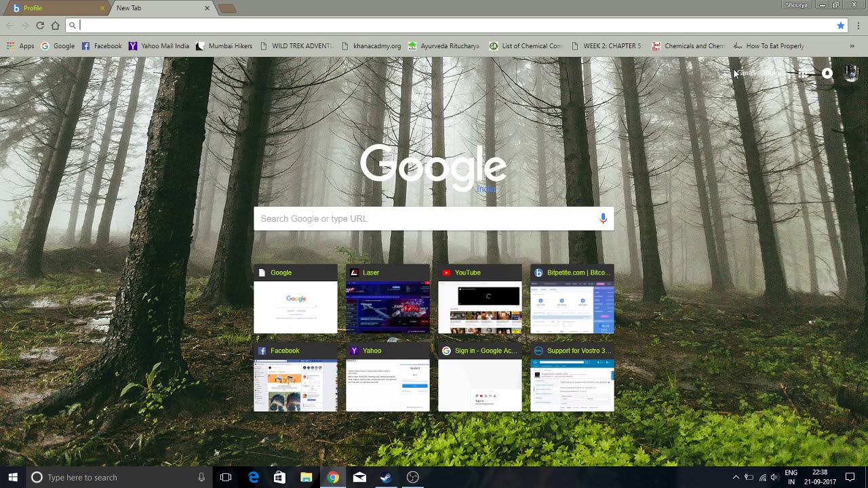The image size is (868, 488).
Task: Focus the address bar
Action: (x=454, y=25)
